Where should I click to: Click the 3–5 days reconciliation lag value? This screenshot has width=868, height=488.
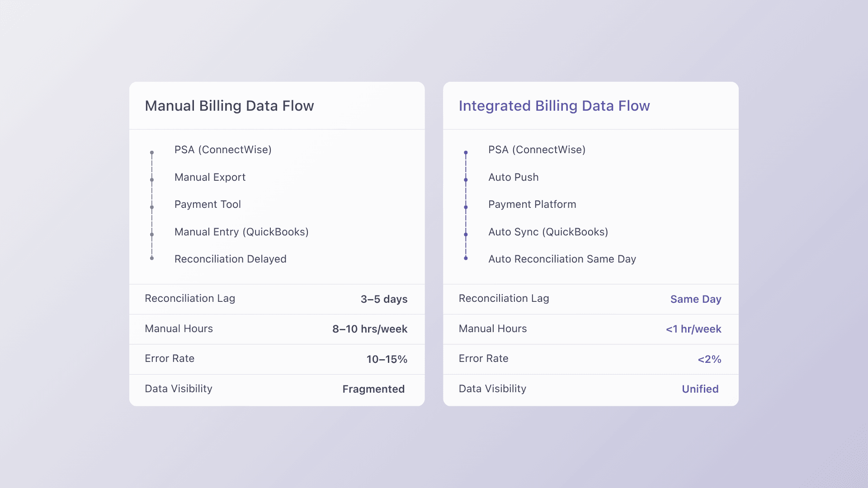click(384, 299)
